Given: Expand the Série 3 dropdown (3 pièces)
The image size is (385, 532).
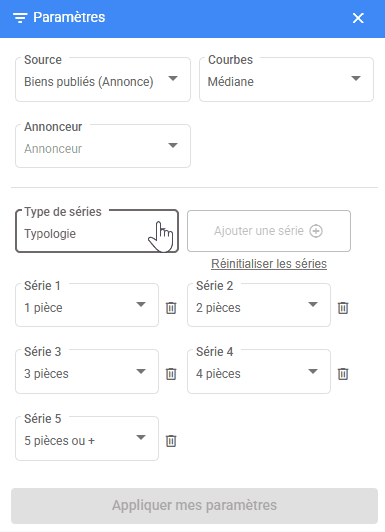Looking at the screenshot, I should 87,372.
